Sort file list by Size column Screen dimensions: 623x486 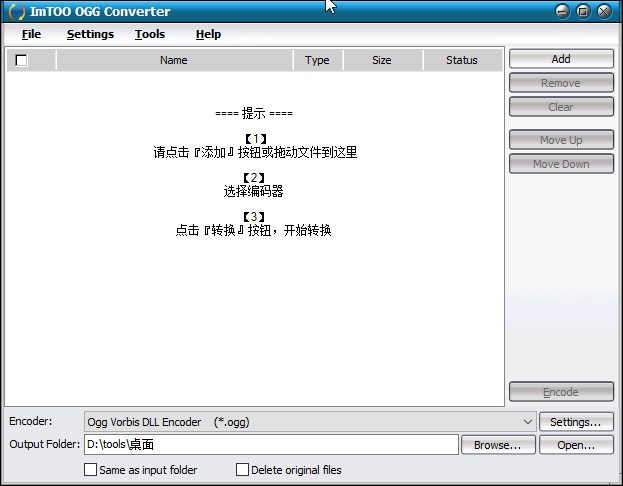click(382, 60)
